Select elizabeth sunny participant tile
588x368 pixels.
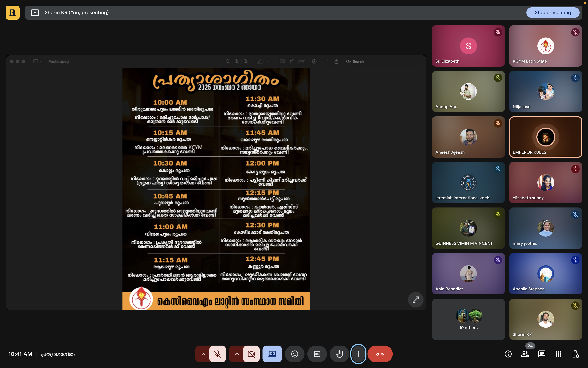tap(545, 182)
